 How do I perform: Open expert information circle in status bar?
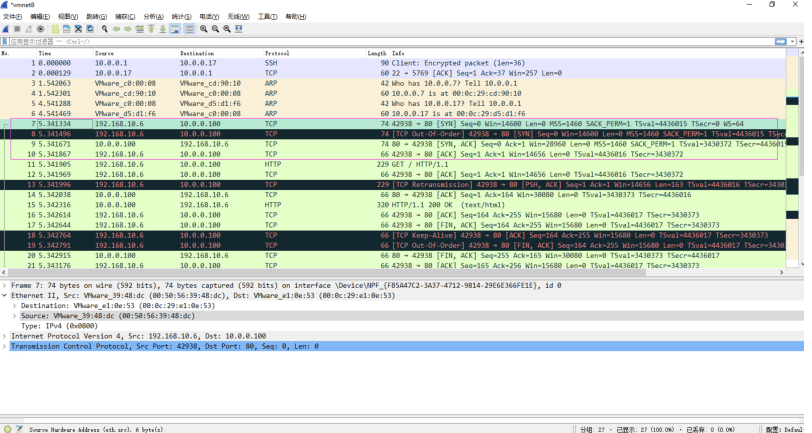coord(7,429)
